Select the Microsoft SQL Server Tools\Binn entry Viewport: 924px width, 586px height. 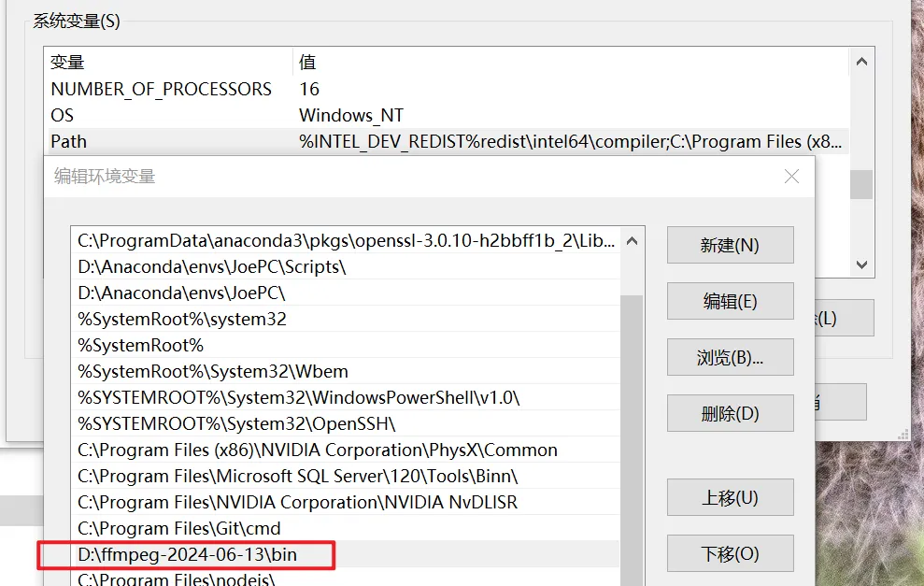click(346, 476)
